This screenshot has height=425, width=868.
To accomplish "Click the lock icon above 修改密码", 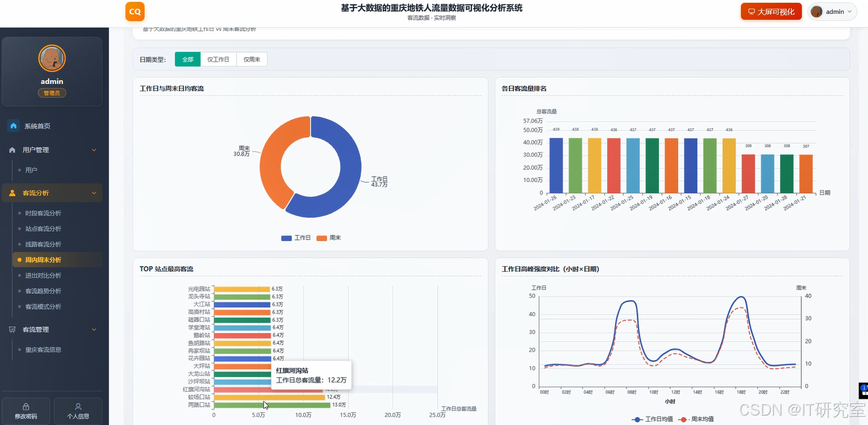I will (x=26, y=407).
